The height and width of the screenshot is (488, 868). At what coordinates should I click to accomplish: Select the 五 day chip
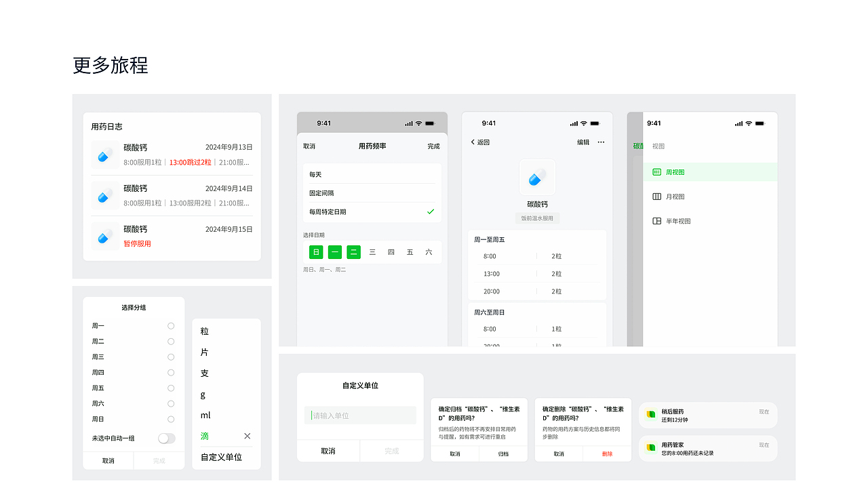(410, 252)
